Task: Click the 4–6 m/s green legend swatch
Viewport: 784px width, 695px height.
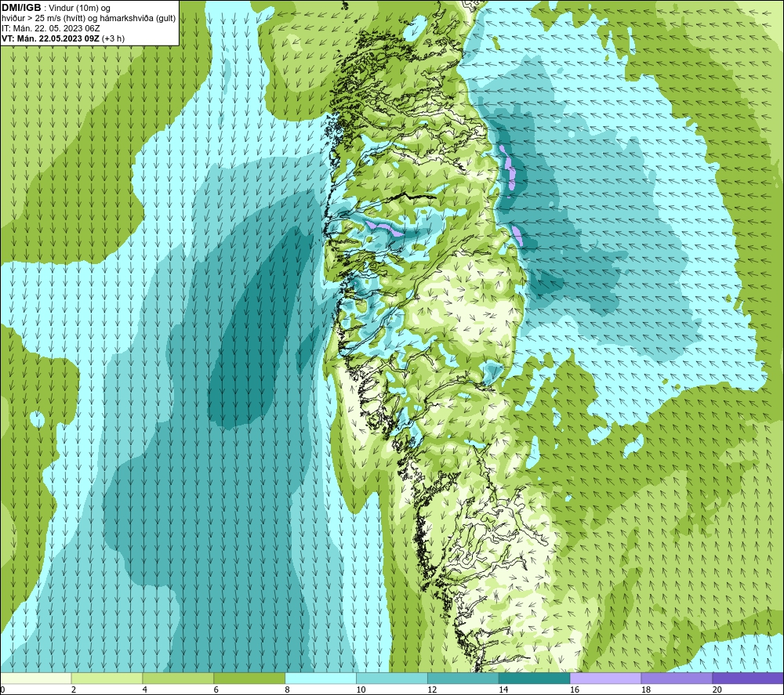Action: [178, 678]
